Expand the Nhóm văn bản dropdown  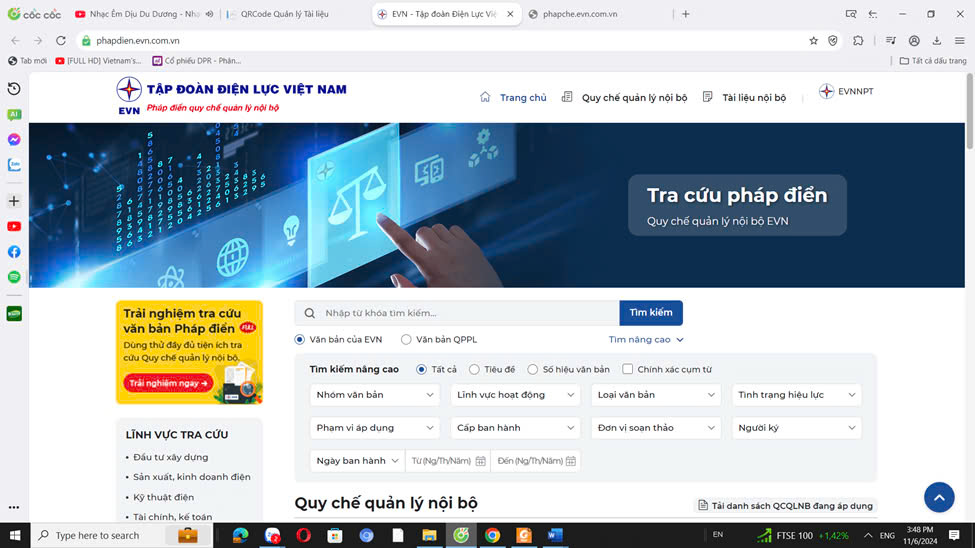click(374, 395)
